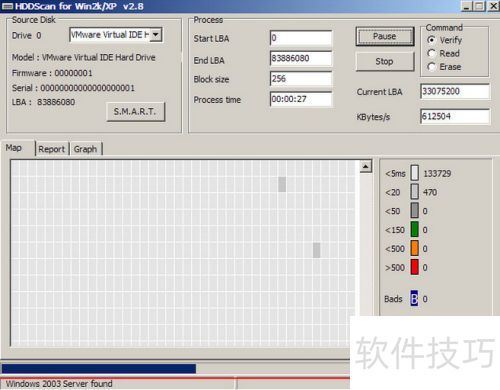This screenshot has height=390, width=500.
Task: Click the light gray <20 legend box
Action: (414, 192)
